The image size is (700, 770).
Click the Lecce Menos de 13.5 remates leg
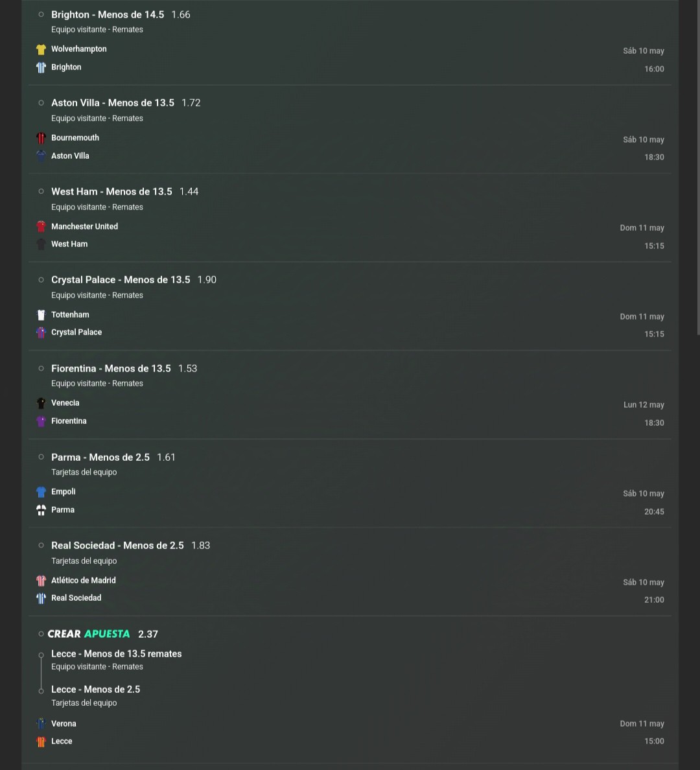tap(117, 653)
